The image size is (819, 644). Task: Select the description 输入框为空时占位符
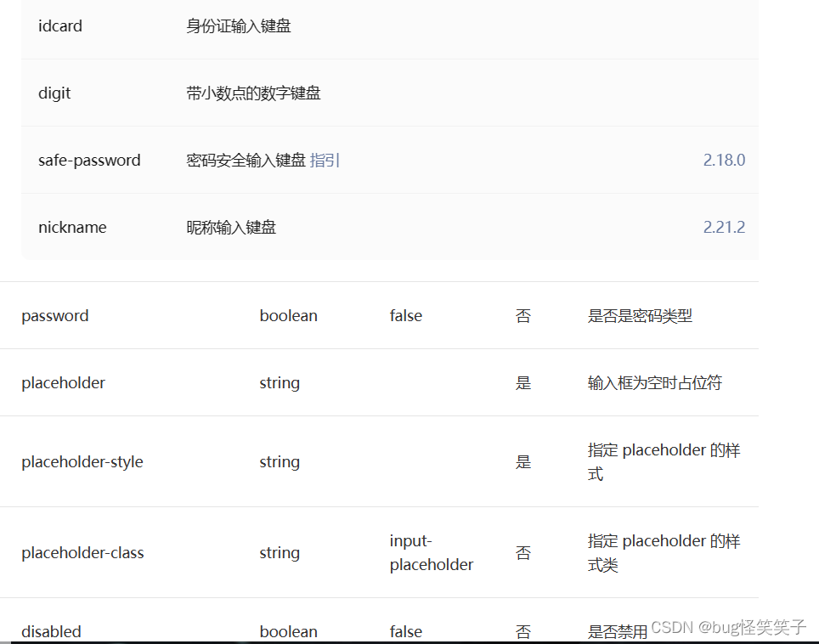[x=655, y=383]
